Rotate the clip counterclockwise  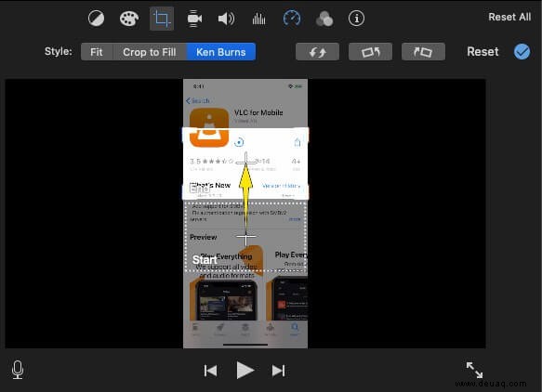371,52
